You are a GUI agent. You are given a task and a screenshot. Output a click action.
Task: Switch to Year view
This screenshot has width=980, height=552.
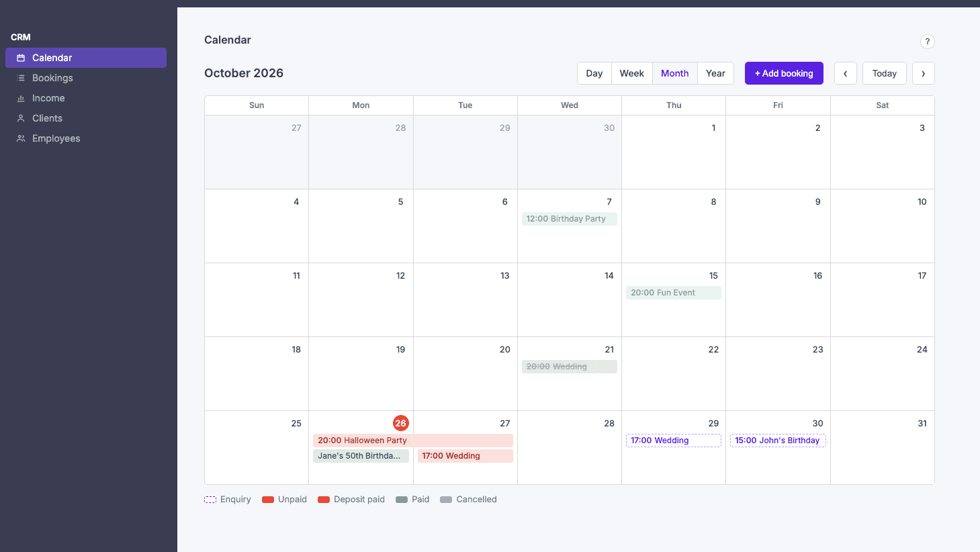coord(715,73)
